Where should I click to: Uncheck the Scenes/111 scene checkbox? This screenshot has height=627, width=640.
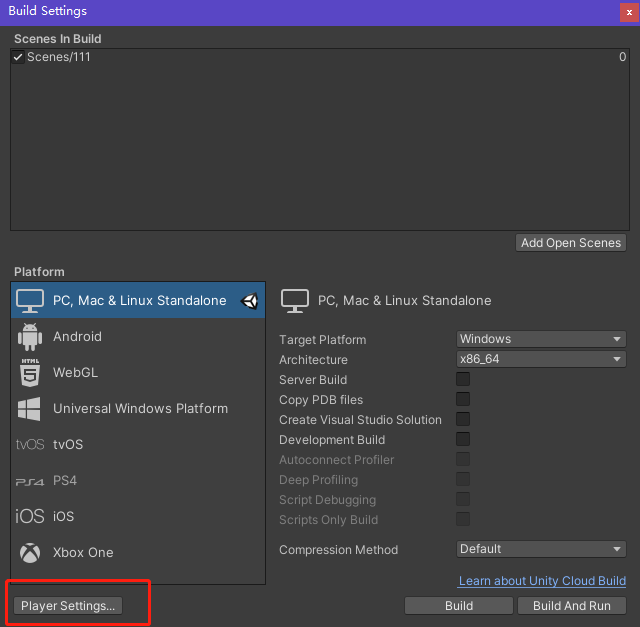18,57
